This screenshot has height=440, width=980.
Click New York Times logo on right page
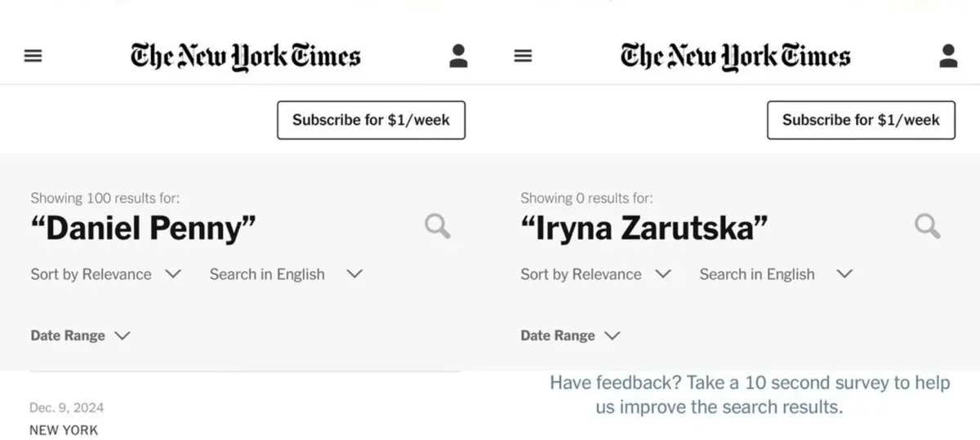[735, 56]
